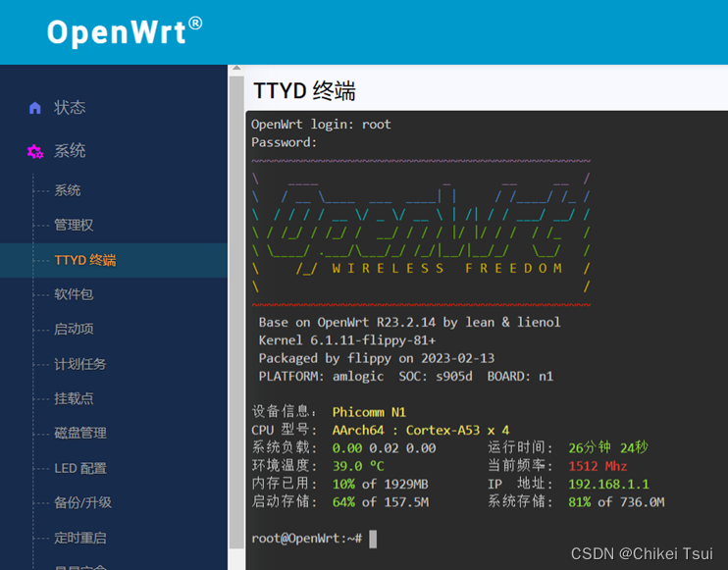
Task: Open 备份/升级 in the sidebar
Action: 82,502
